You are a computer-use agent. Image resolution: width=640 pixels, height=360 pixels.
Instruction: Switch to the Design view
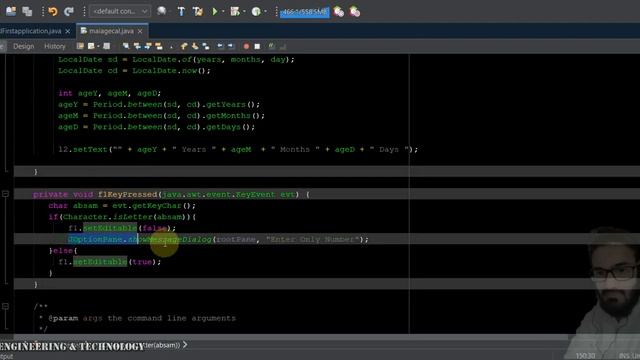(24, 47)
